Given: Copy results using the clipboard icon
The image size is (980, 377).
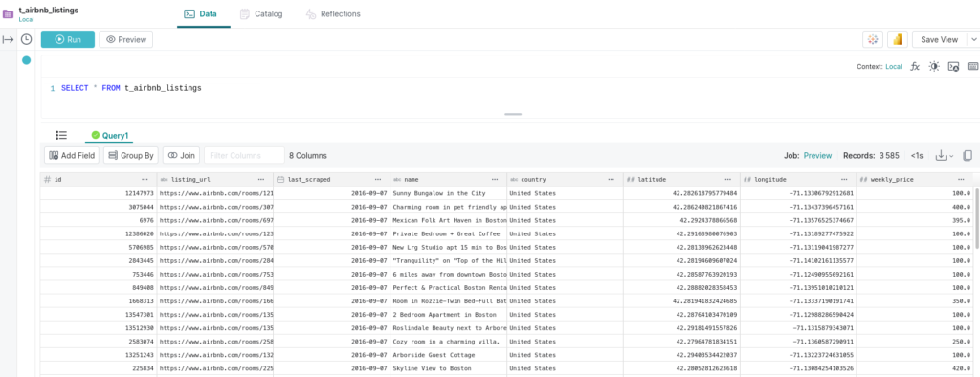Looking at the screenshot, I should tap(968, 156).
